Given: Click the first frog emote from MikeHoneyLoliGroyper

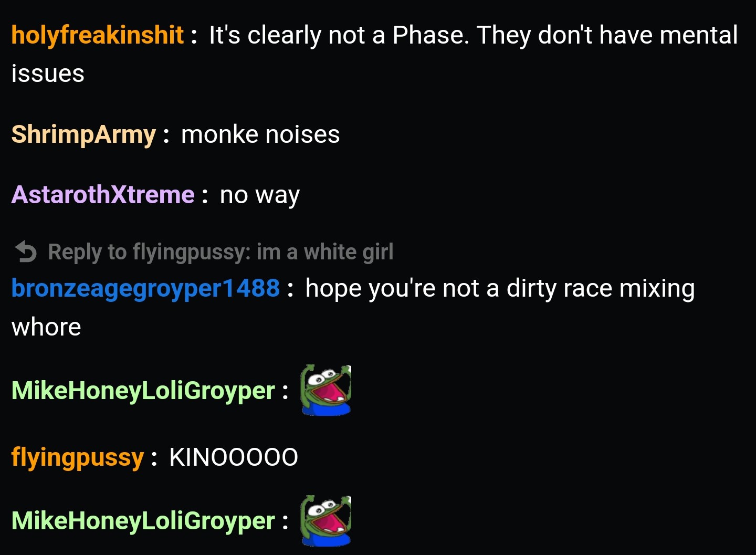Looking at the screenshot, I should [325, 390].
